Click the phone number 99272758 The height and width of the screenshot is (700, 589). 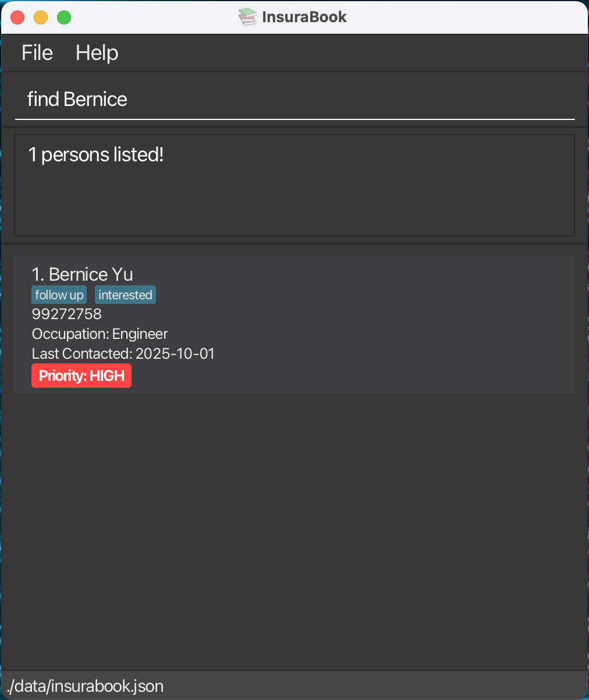pyautogui.click(x=66, y=314)
